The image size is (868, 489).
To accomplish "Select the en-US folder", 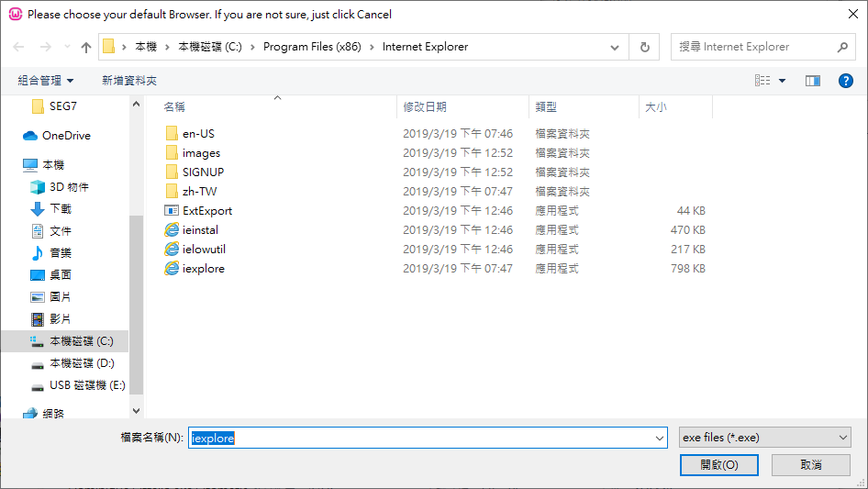I will click(190, 133).
